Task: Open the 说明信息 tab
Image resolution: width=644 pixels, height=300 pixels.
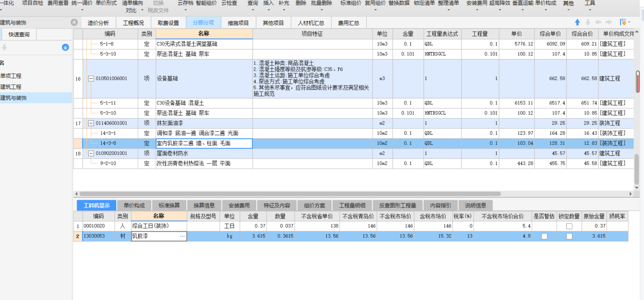Action: pos(476,205)
